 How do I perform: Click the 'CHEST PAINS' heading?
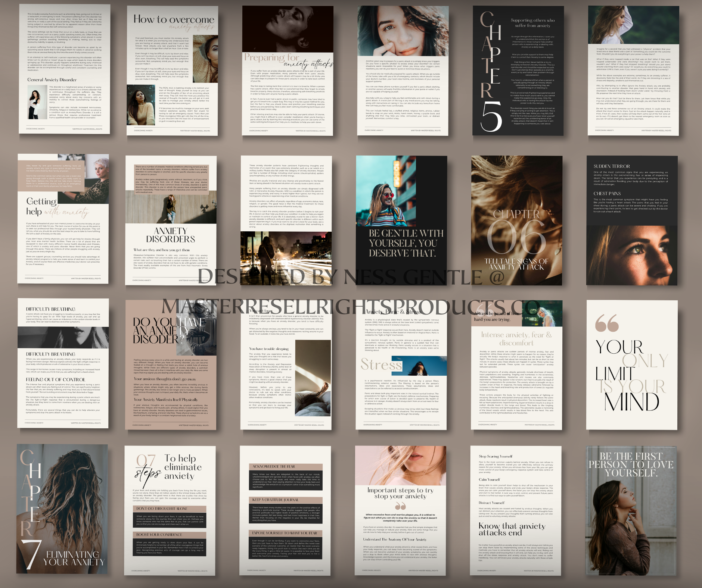click(x=607, y=194)
